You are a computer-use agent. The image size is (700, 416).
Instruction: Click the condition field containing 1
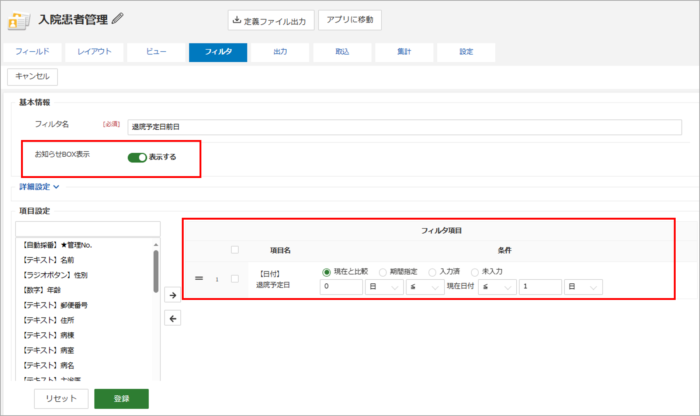(540, 287)
